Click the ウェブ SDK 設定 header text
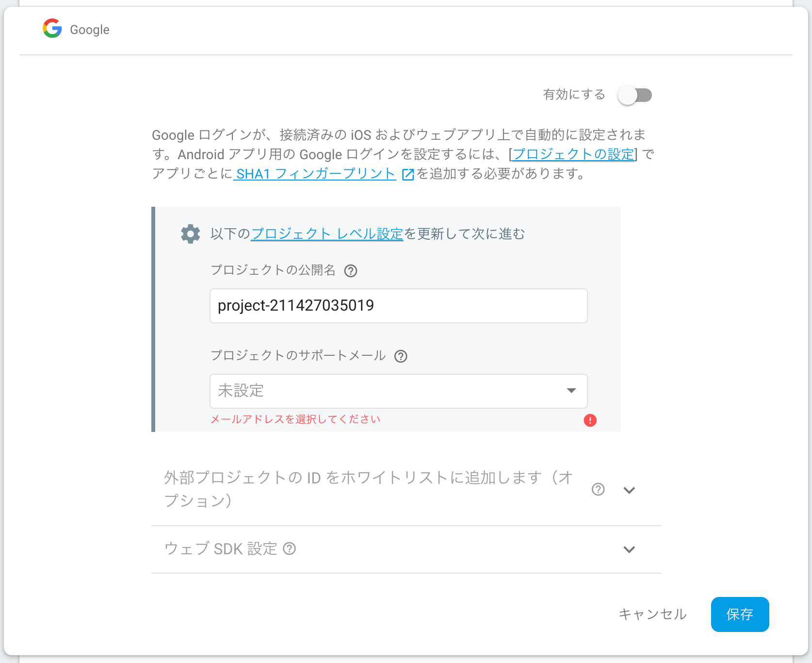This screenshot has height=663, width=812. click(x=221, y=549)
